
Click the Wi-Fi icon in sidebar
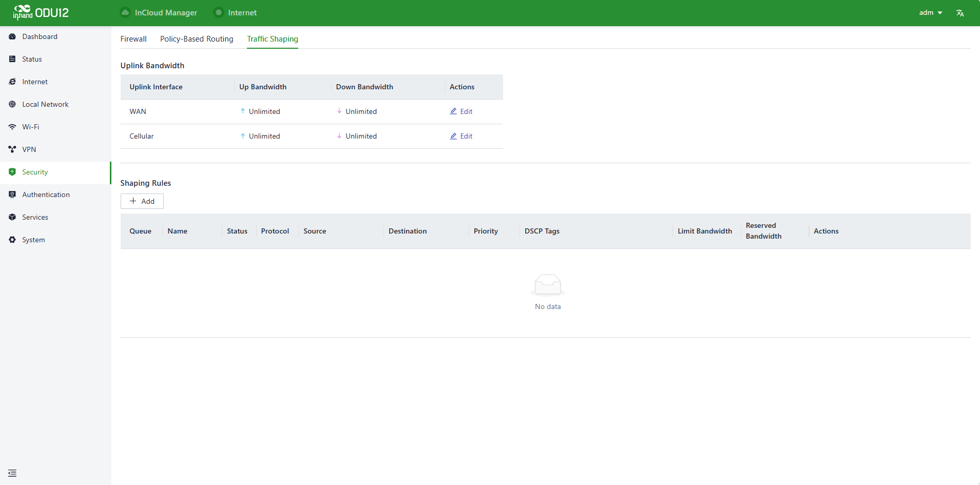(x=12, y=127)
